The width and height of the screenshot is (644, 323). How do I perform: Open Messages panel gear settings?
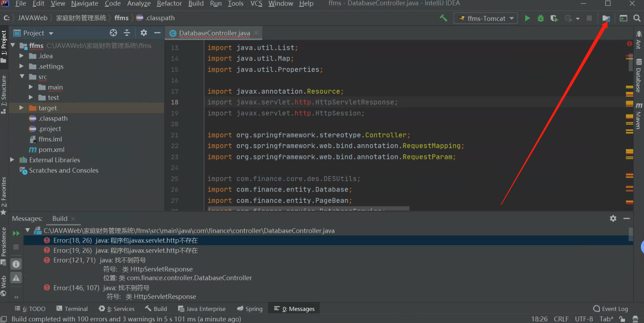point(613,218)
